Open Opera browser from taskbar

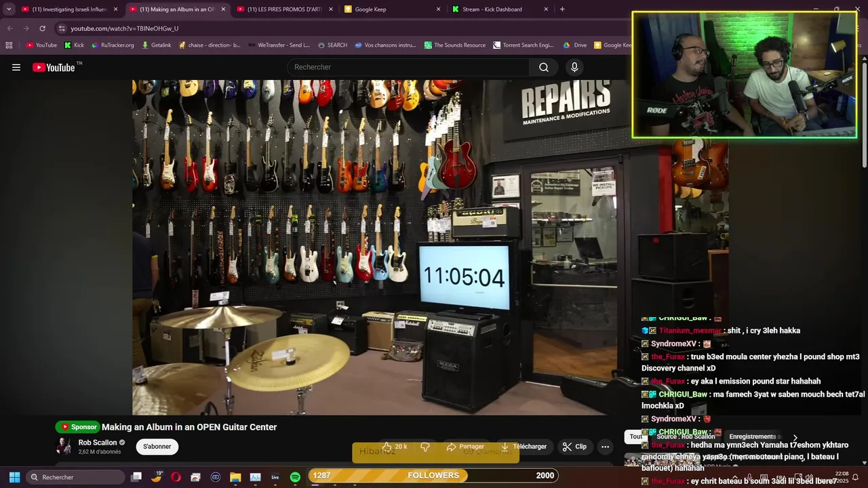pos(176,477)
